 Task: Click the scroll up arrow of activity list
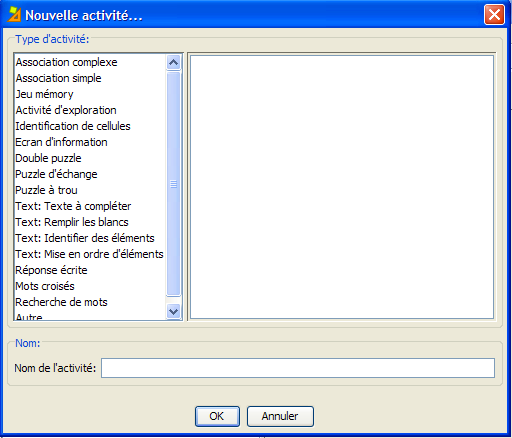click(173, 62)
